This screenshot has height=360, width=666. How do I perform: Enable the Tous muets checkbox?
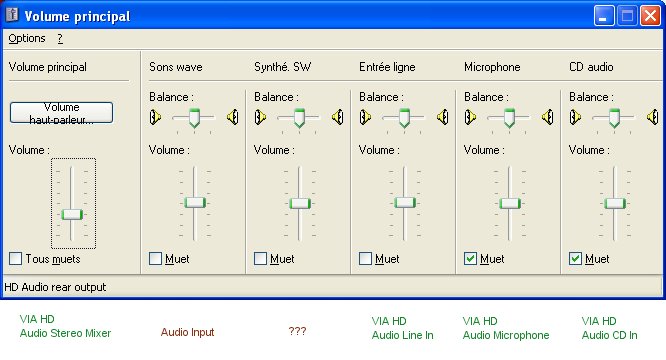(16, 259)
